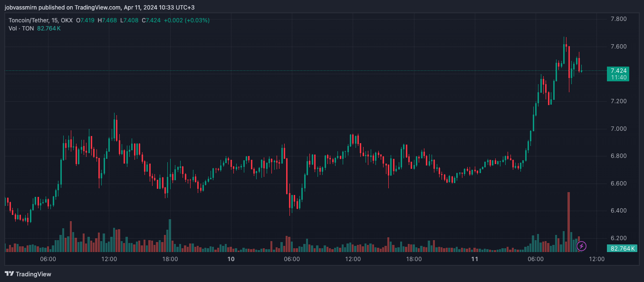Click the tallest red volume bar
Viewport: 644px width, 282px height.
[568, 222]
